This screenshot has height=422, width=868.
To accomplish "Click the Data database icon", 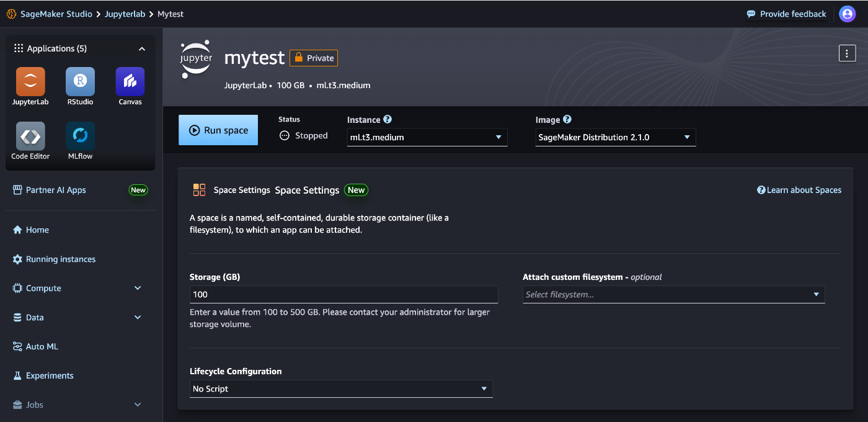I will (x=17, y=317).
